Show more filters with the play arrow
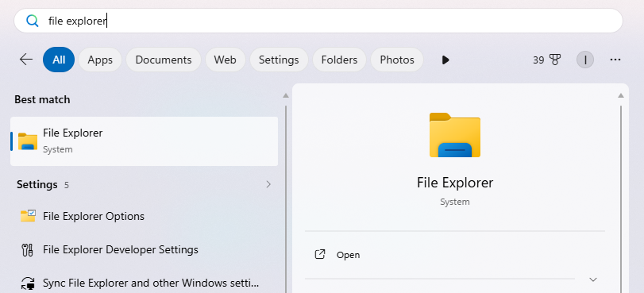 (445, 60)
